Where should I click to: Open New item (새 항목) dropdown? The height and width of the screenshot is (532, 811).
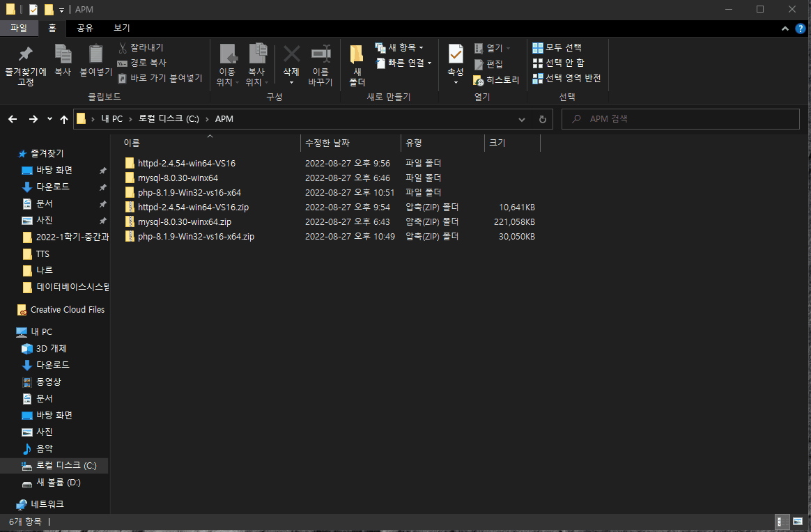pyautogui.click(x=399, y=47)
